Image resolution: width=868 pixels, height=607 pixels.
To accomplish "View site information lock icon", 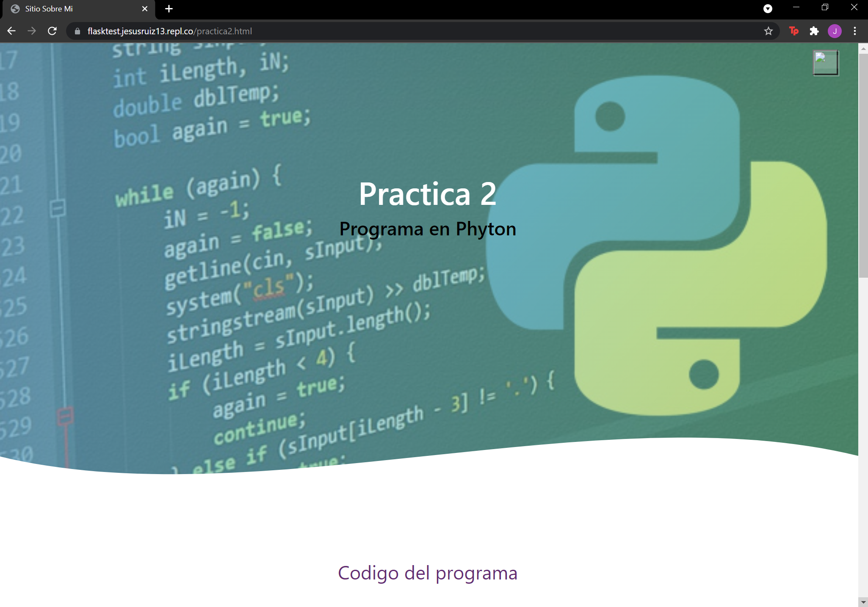I will coord(77,31).
